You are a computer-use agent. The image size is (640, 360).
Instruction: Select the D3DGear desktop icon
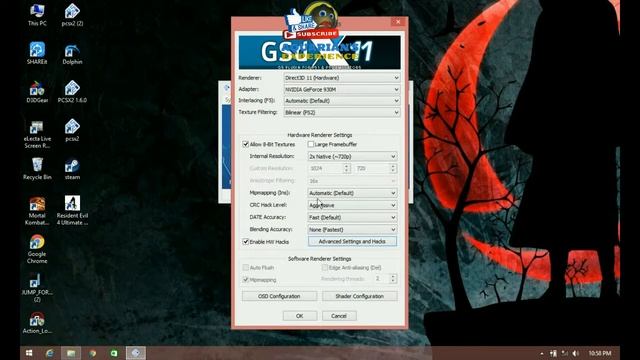tap(37, 92)
